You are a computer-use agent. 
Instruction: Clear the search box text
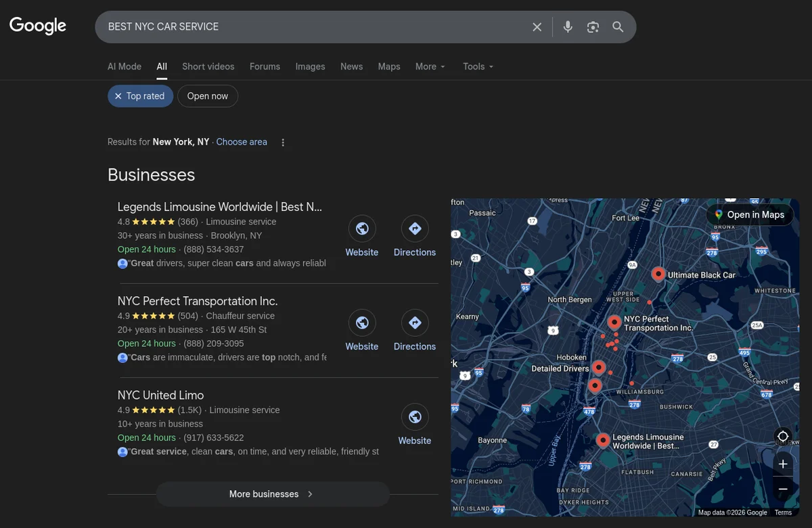point(537,27)
